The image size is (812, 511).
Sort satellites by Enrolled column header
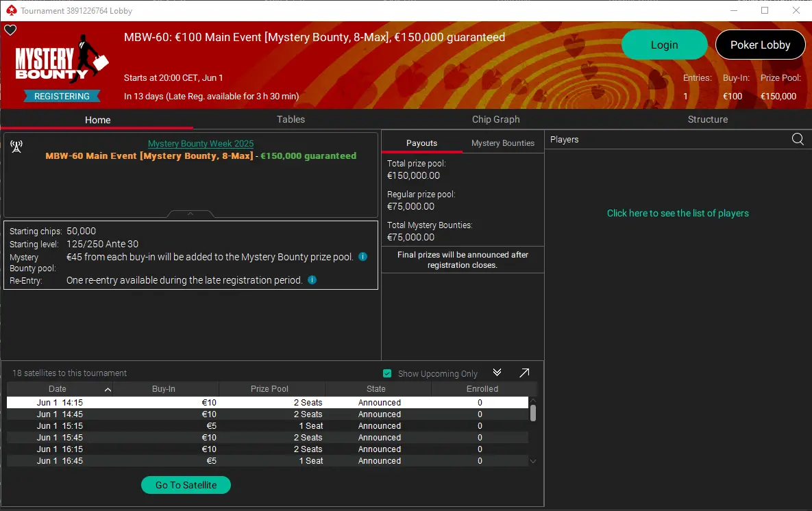point(482,389)
